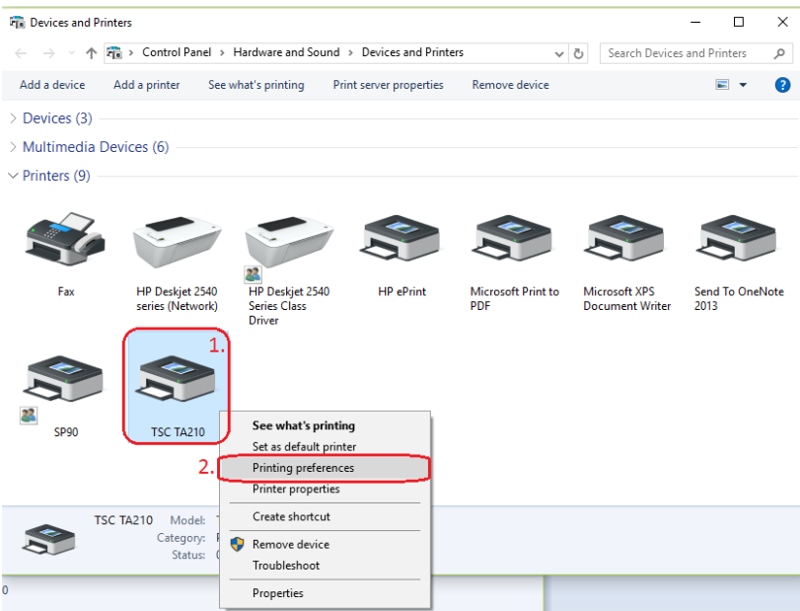Click Add a printer in toolbar

pos(146,85)
